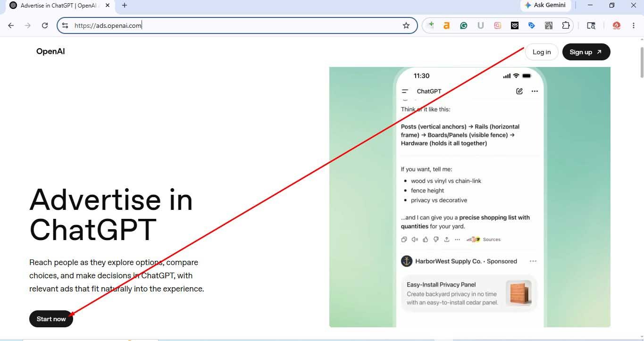This screenshot has height=341, width=644.
Task: Open phone header three-dot menu
Action: click(535, 91)
